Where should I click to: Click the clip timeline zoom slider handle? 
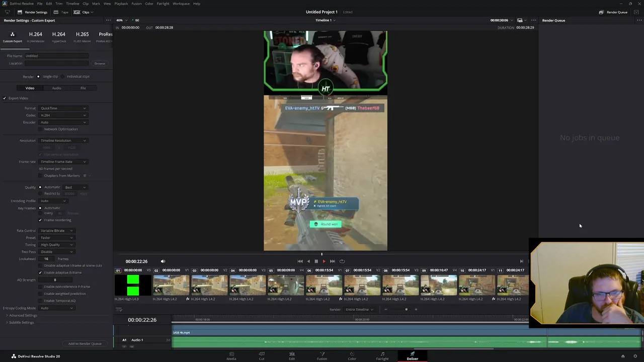point(406,310)
